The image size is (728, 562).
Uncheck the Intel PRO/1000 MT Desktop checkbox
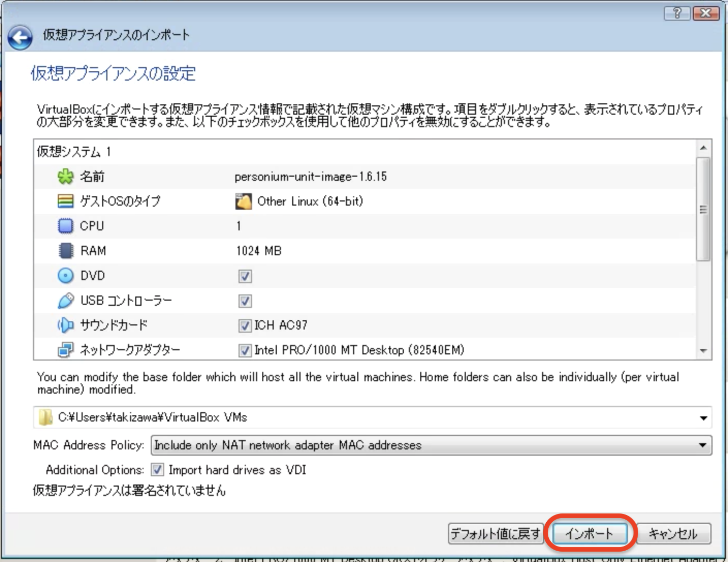tap(245, 350)
